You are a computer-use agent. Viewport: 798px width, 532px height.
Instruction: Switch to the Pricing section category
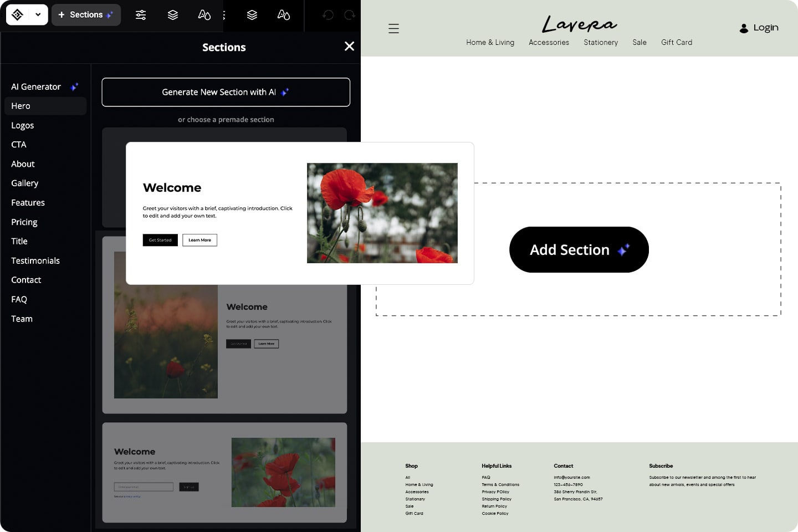click(x=24, y=222)
